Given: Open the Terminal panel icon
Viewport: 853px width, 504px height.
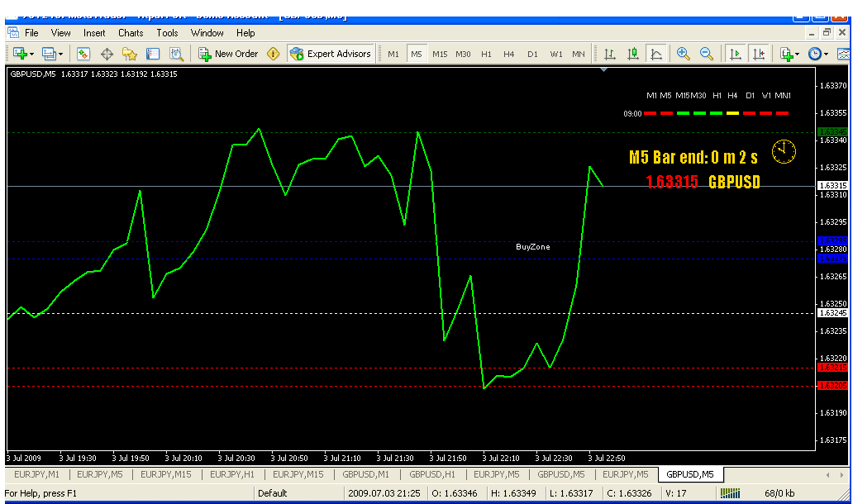Looking at the screenshot, I should point(153,54).
